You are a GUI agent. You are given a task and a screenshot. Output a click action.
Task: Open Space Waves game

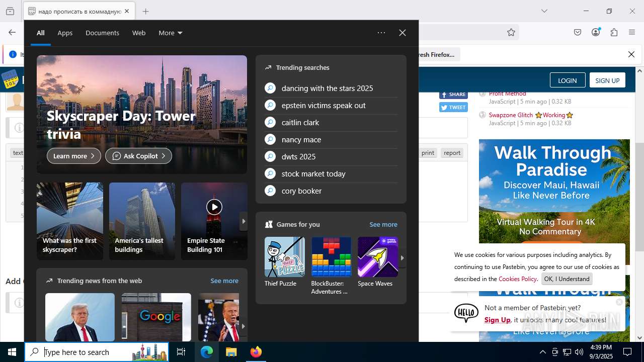point(378,262)
